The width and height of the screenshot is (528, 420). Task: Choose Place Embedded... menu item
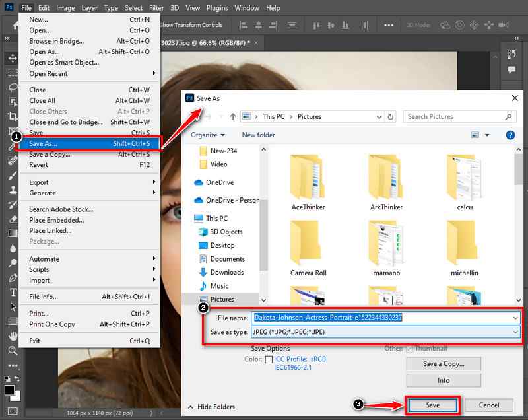(89, 220)
